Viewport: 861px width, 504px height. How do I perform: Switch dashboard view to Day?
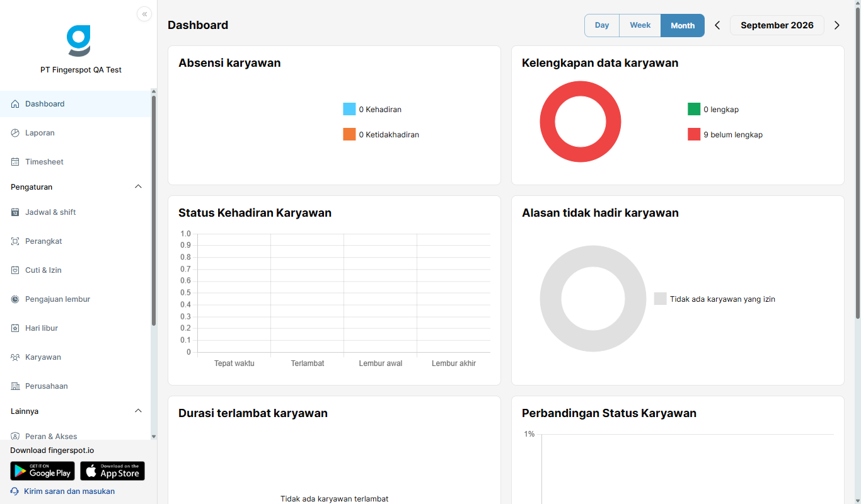602,25
